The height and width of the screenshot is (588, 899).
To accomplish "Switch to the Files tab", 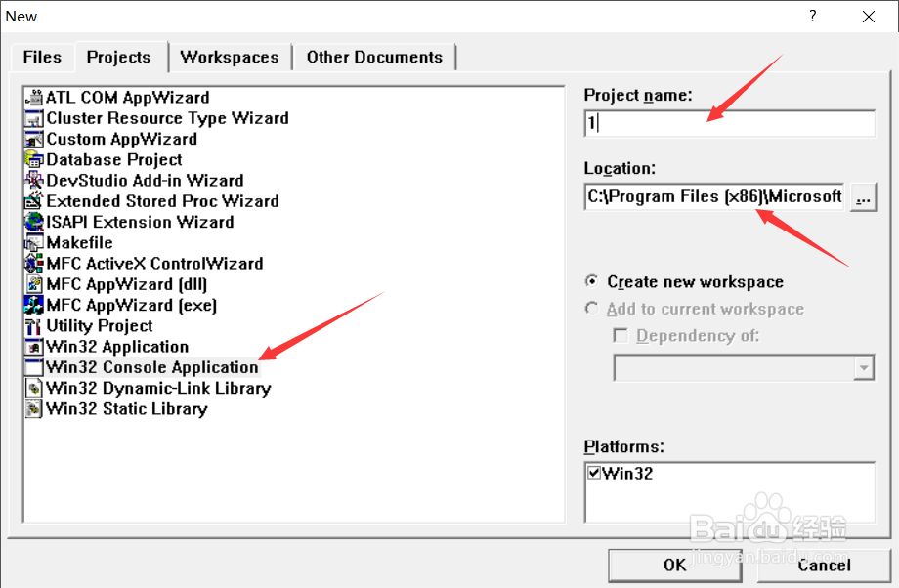I will click(41, 57).
